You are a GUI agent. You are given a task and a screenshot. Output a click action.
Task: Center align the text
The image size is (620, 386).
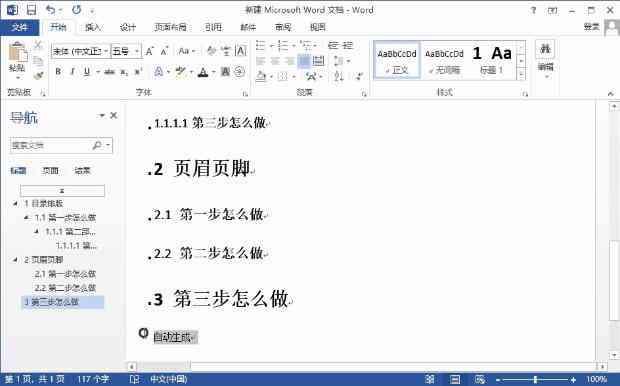(275, 61)
